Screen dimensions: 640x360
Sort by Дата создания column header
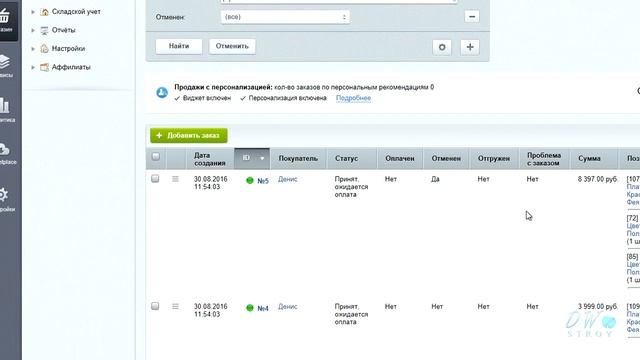point(210,159)
